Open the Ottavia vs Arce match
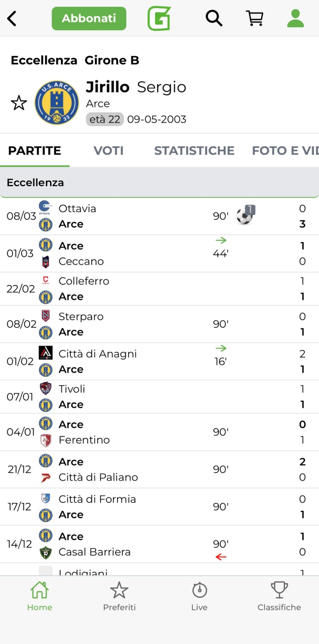 tap(134, 216)
